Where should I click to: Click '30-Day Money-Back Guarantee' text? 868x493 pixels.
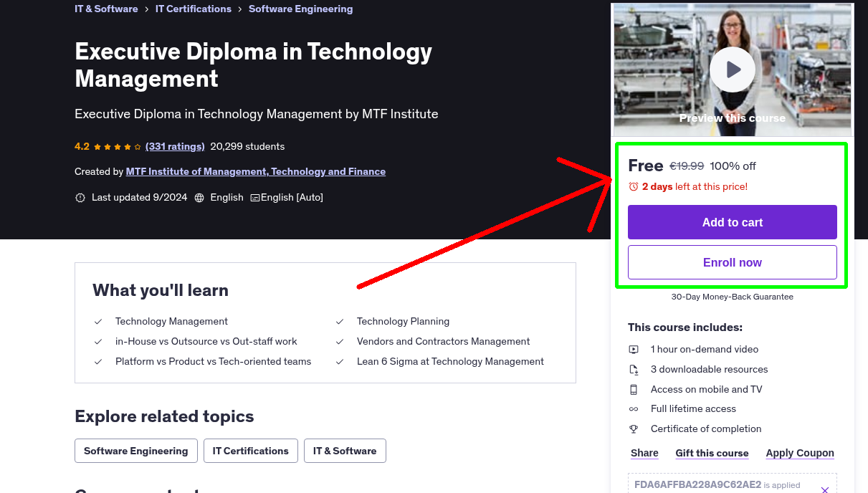(733, 297)
